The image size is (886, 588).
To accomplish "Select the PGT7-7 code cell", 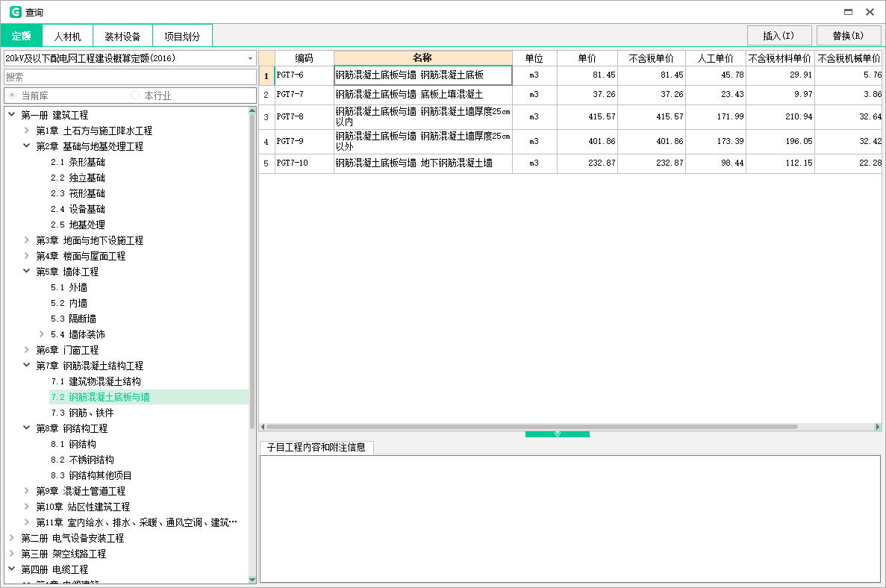I will [304, 94].
